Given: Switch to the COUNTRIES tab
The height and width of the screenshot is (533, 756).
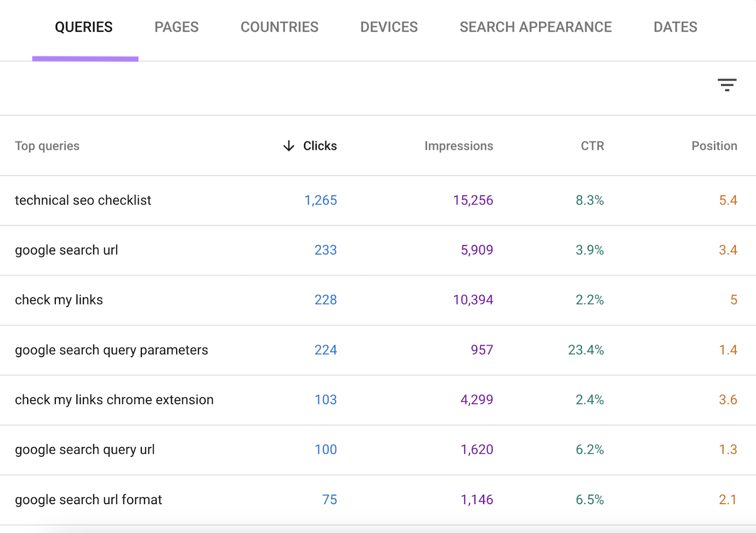Looking at the screenshot, I should tap(279, 27).
